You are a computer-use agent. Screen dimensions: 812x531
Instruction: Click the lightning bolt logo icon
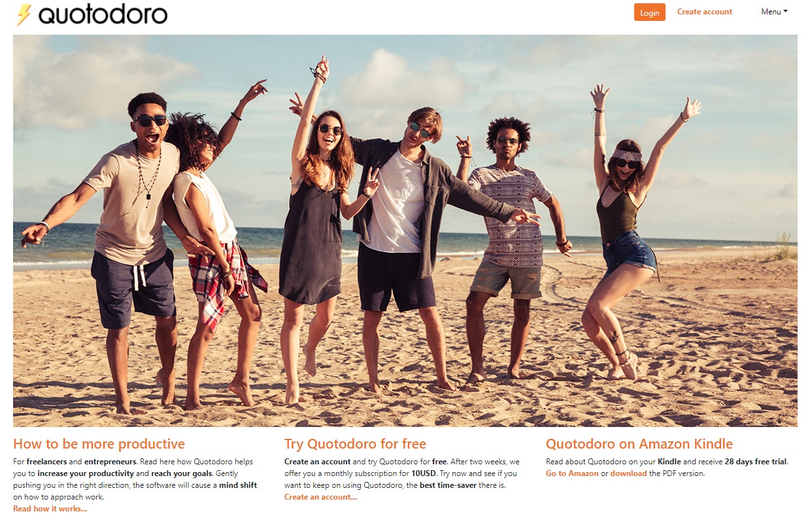pyautogui.click(x=24, y=14)
